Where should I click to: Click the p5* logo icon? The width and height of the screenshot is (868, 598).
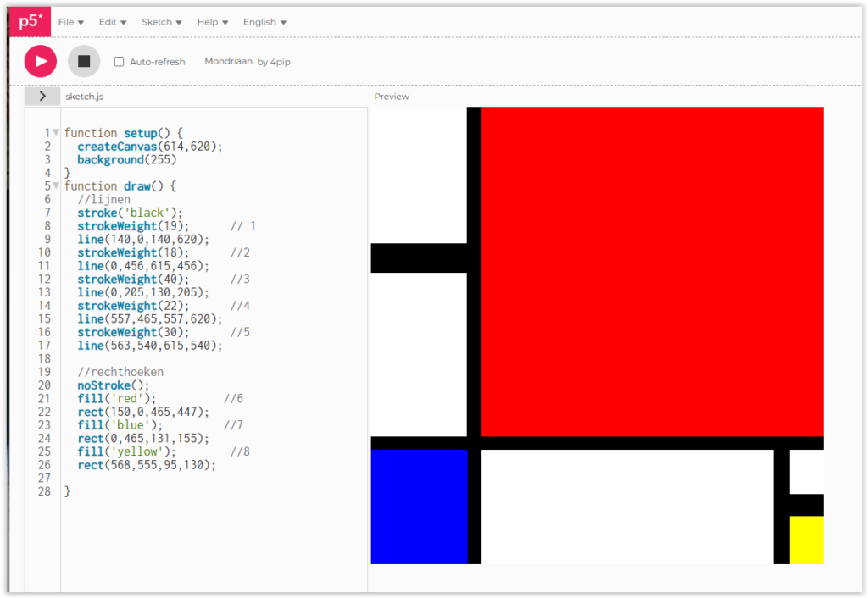31,22
